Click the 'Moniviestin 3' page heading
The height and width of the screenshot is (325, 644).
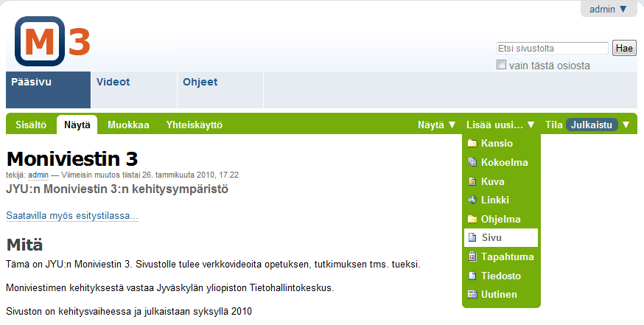pos(72,158)
